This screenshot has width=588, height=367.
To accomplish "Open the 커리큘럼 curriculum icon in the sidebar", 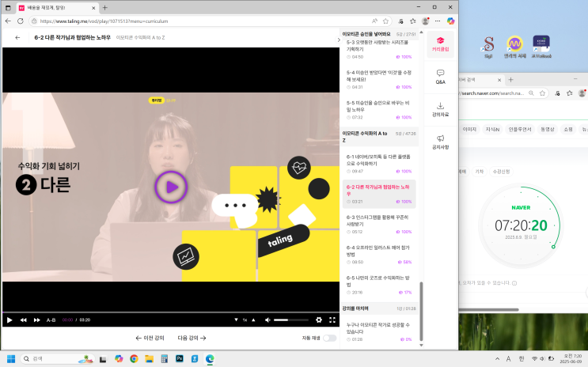I will pos(440,44).
